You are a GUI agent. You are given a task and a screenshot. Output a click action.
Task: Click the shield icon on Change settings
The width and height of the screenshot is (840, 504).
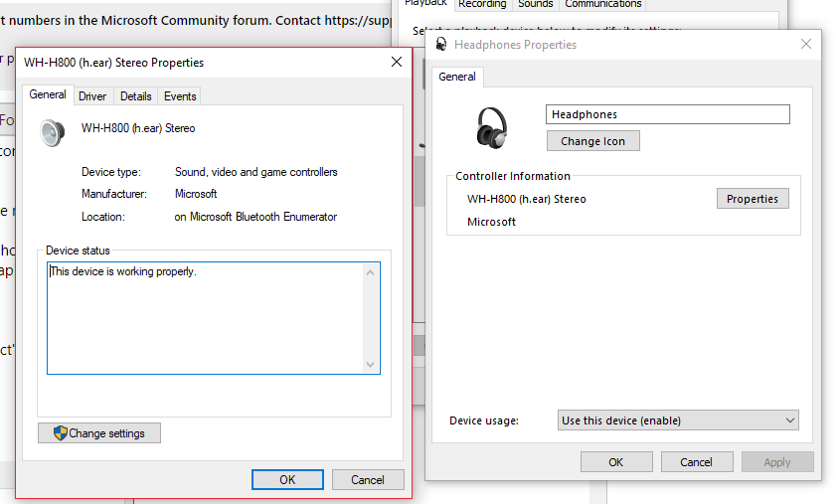pyautogui.click(x=61, y=432)
